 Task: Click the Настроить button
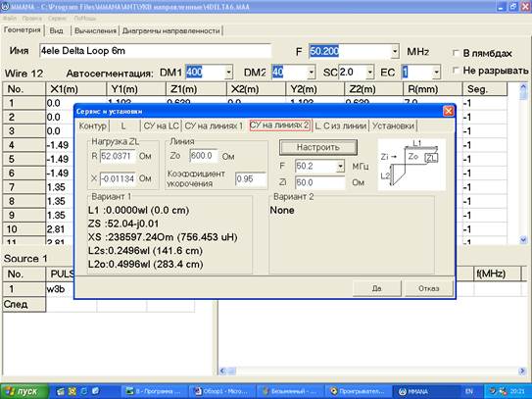pyautogui.click(x=317, y=147)
